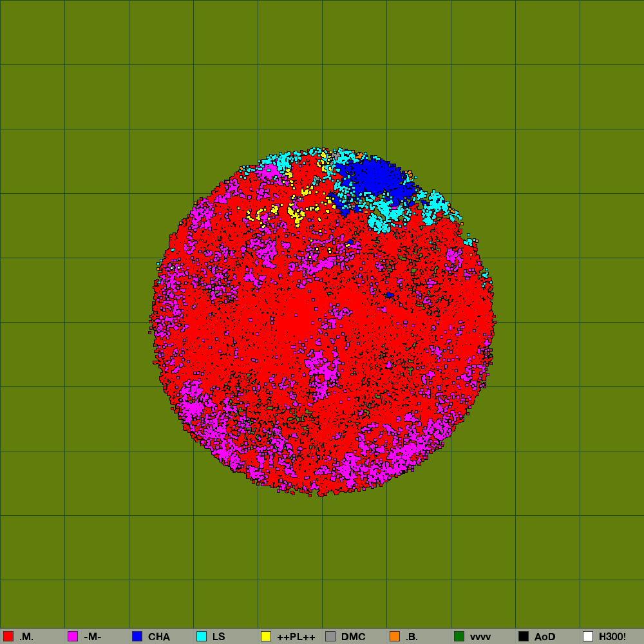
Task: Click the gray DMC legend color swatch
Action: tap(330, 636)
